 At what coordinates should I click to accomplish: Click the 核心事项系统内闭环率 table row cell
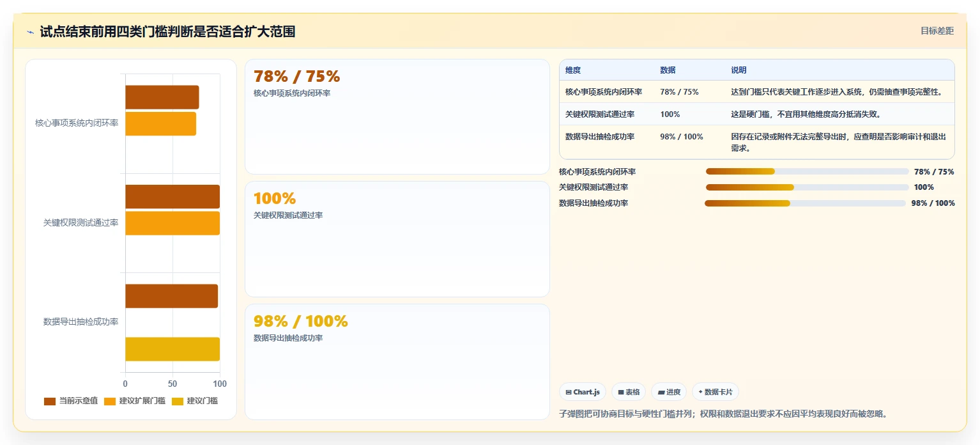(x=604, y=92)
